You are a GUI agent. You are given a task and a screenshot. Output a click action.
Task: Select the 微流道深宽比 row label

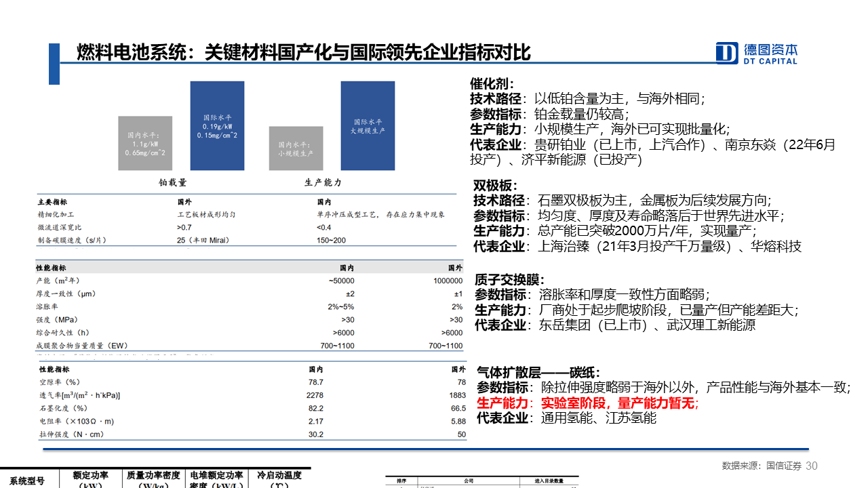[60, 228]
